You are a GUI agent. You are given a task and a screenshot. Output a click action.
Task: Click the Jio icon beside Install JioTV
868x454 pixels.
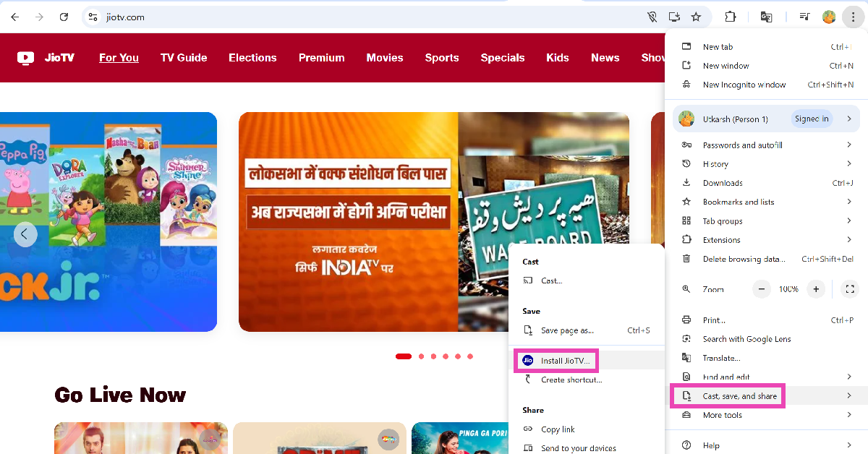click(x=528, y=360)
